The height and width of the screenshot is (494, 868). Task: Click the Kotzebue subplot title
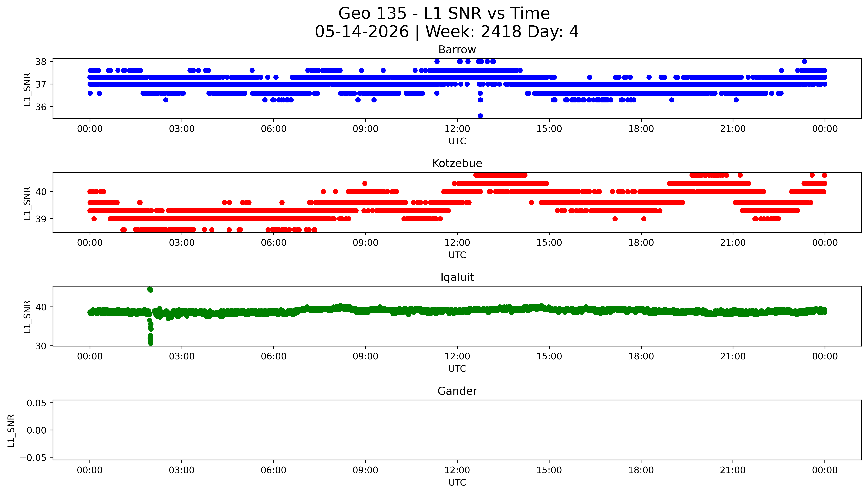[457, 164]
